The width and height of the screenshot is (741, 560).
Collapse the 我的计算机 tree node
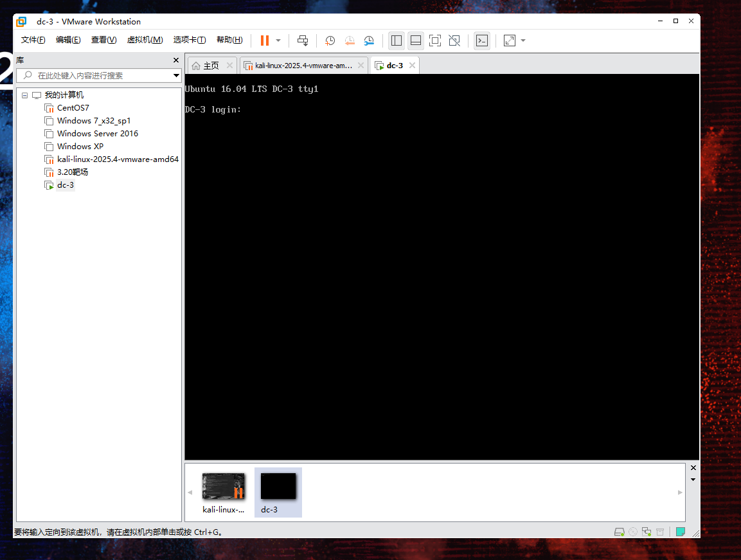click(24, 95)
